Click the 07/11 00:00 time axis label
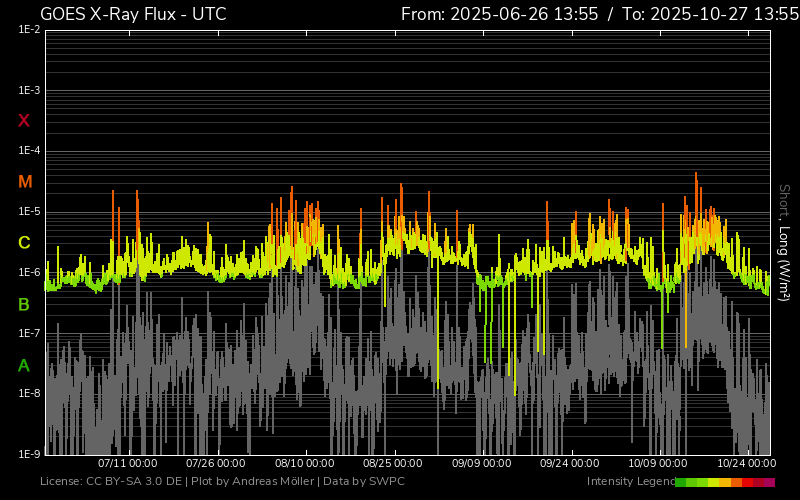Screen dimensions: 800x500 [127, 464]
